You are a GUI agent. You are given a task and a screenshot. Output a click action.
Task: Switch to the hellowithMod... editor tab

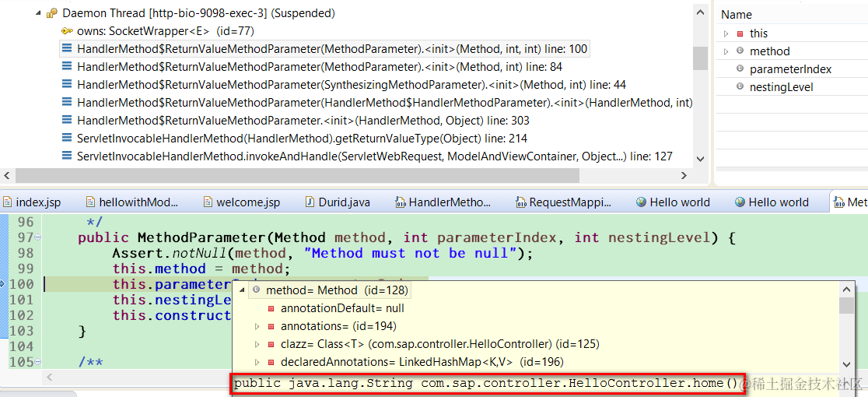click(x=133, y=202)
